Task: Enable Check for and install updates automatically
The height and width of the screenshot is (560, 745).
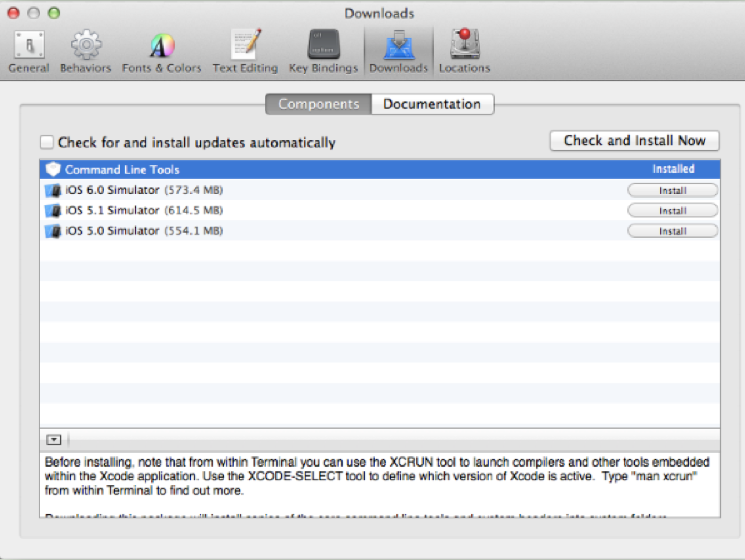Action: click(x=47, y=142)
